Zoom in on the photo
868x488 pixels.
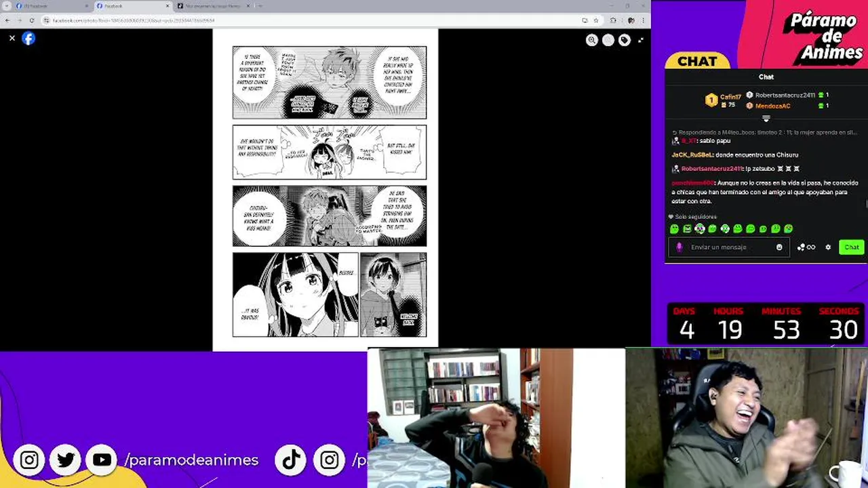tap(592, 40)
